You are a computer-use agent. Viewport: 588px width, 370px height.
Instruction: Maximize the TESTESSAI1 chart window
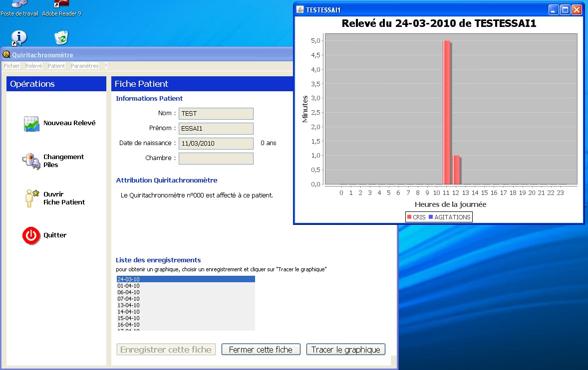click(565, 10)
